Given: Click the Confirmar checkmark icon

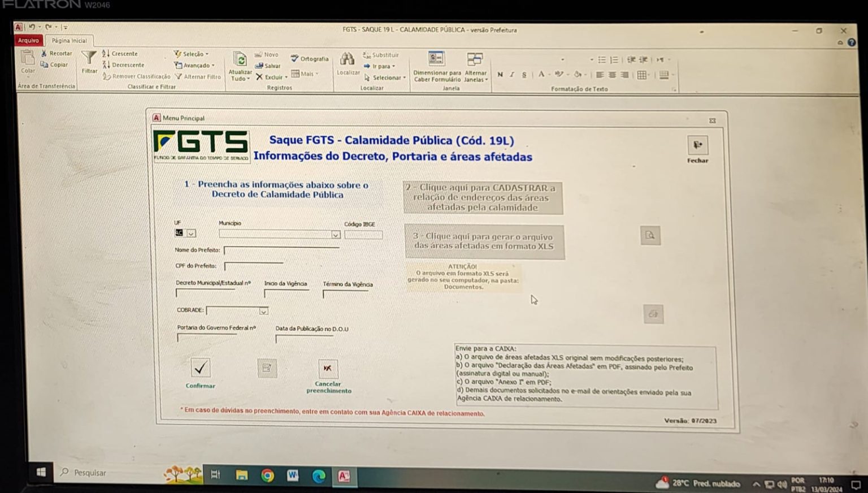Looking at the screenshot, I should [x=200, y=368].
